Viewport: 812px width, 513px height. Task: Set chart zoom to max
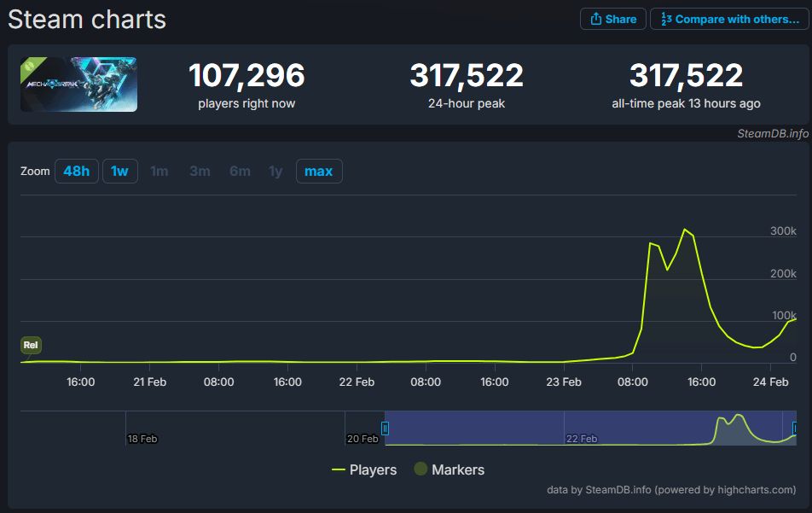[x=318, y=171]
